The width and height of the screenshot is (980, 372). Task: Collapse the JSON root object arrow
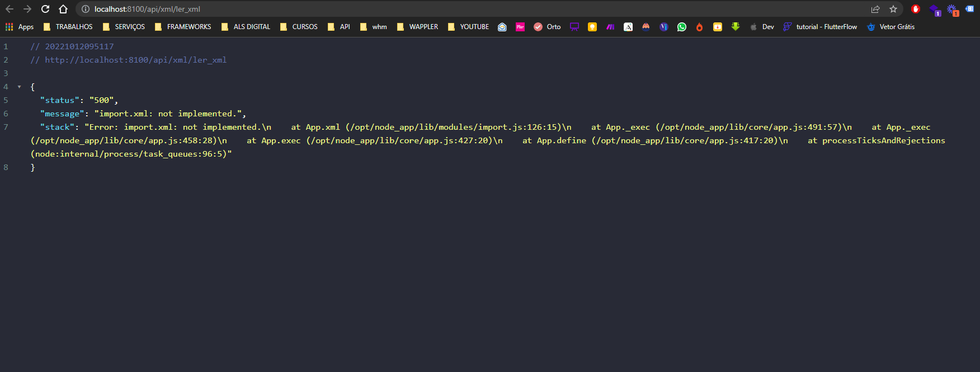[x=19, y=87]
